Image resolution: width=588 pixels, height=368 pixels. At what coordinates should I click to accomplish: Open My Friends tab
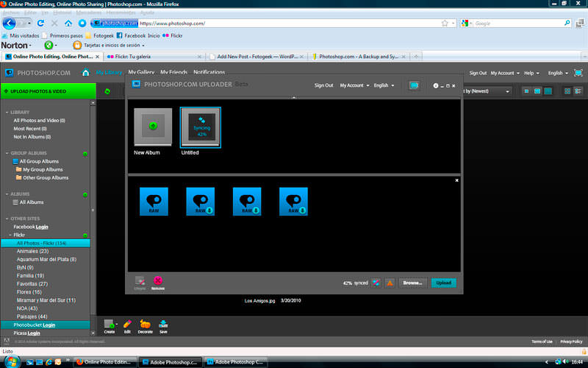click(173, 72)
